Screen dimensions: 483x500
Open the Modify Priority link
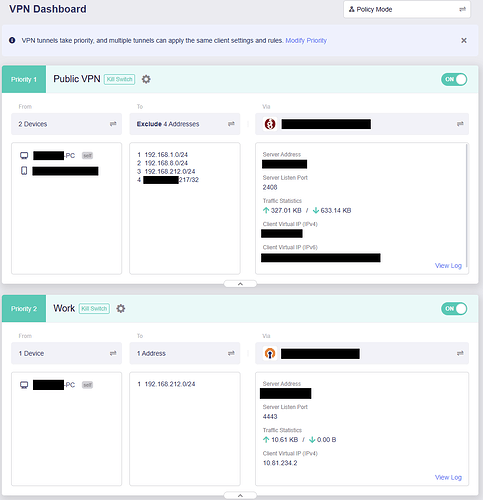click(306, 40)
